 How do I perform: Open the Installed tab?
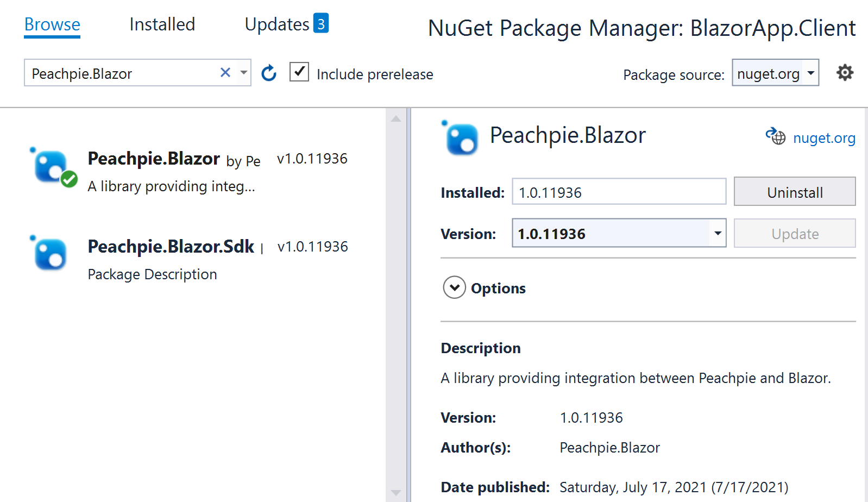coord(162,24)
